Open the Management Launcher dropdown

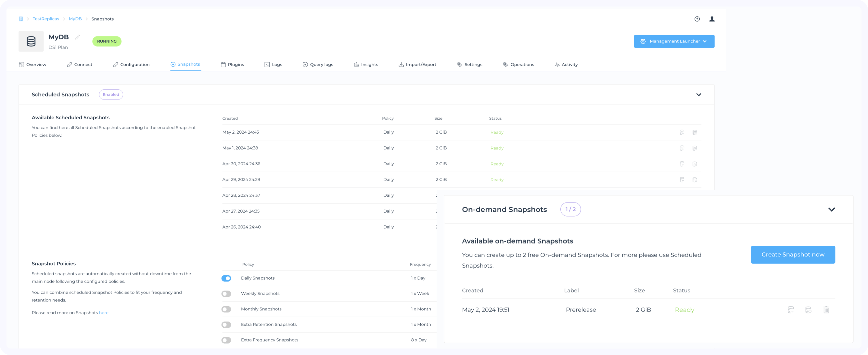(674, 41)
